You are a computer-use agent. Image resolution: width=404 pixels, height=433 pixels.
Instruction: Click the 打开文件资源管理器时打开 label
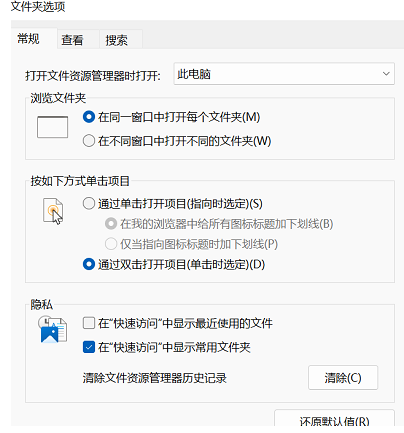[x=93, y=76]
